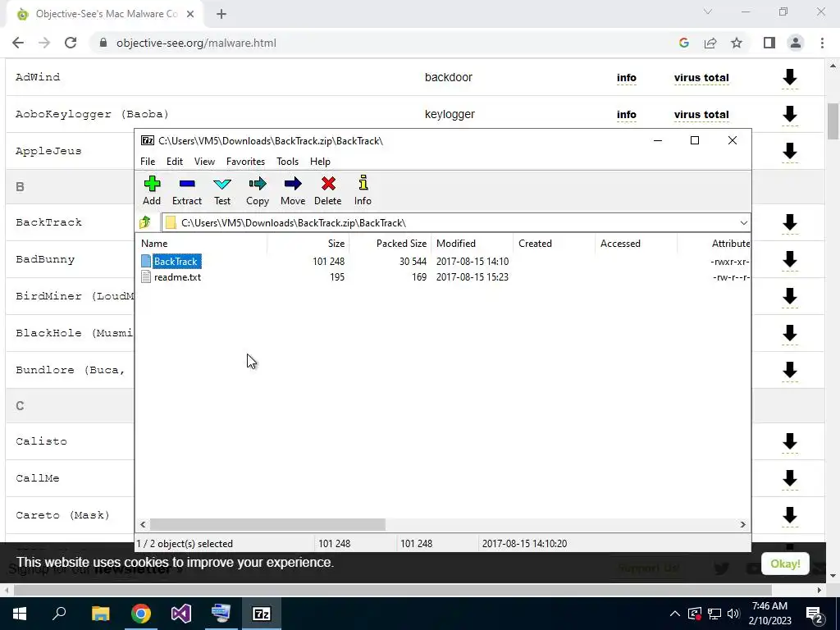Download the BackTrack sample arrow
Screen dimensions: 840x630
[x=790, y=222]
